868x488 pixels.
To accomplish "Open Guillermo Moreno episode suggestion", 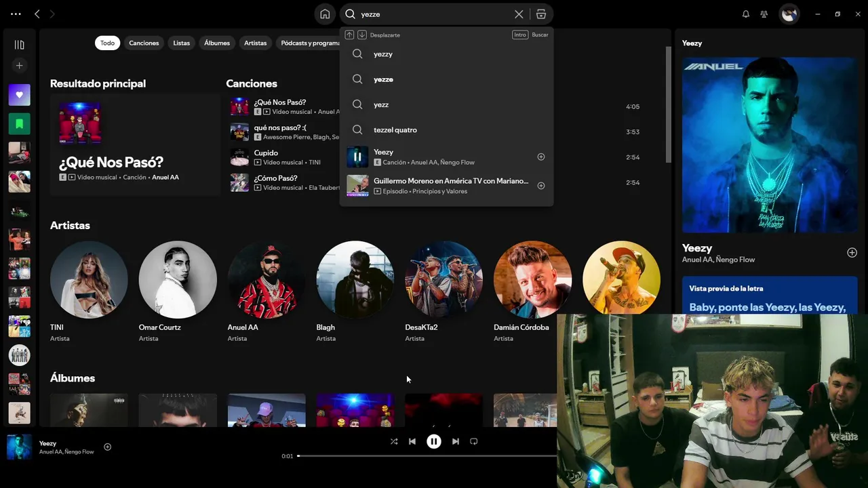I will click(446, 186).
